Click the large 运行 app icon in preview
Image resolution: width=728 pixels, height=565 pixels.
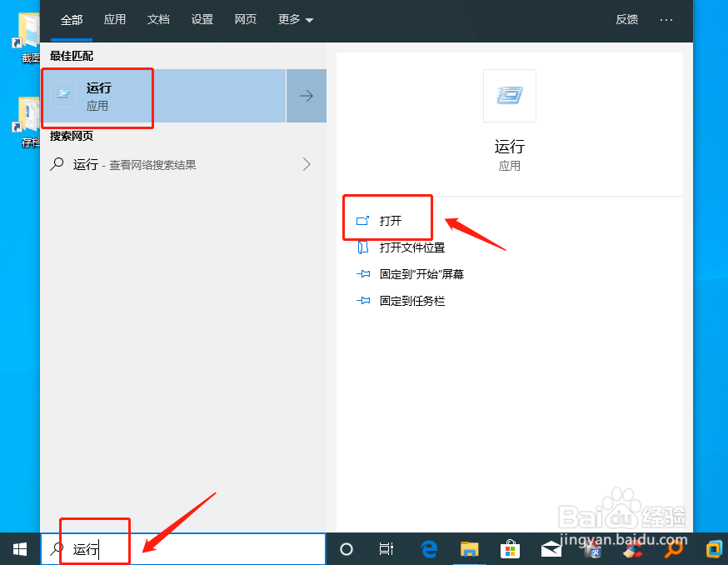point(509,96)
